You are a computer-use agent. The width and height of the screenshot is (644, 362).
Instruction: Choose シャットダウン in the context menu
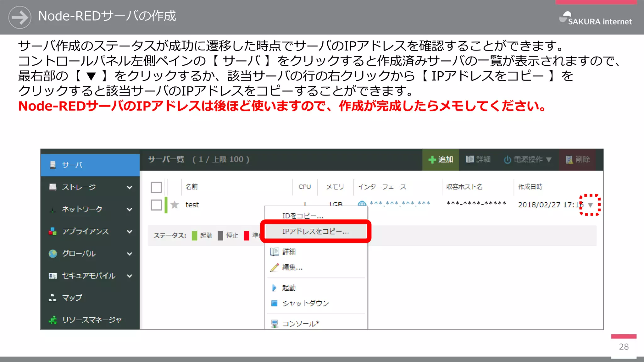coord(316,303)
